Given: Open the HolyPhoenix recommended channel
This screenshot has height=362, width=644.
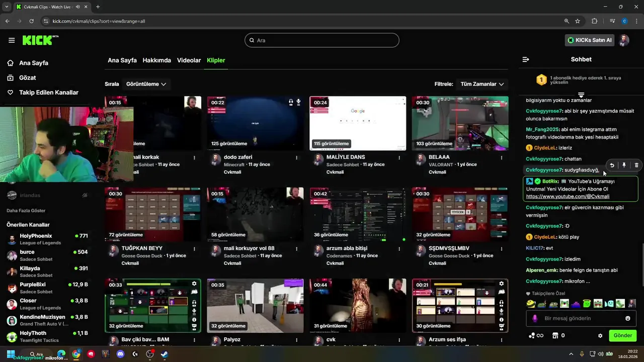Looking at the screenshot, I should [x=48, y=239].
